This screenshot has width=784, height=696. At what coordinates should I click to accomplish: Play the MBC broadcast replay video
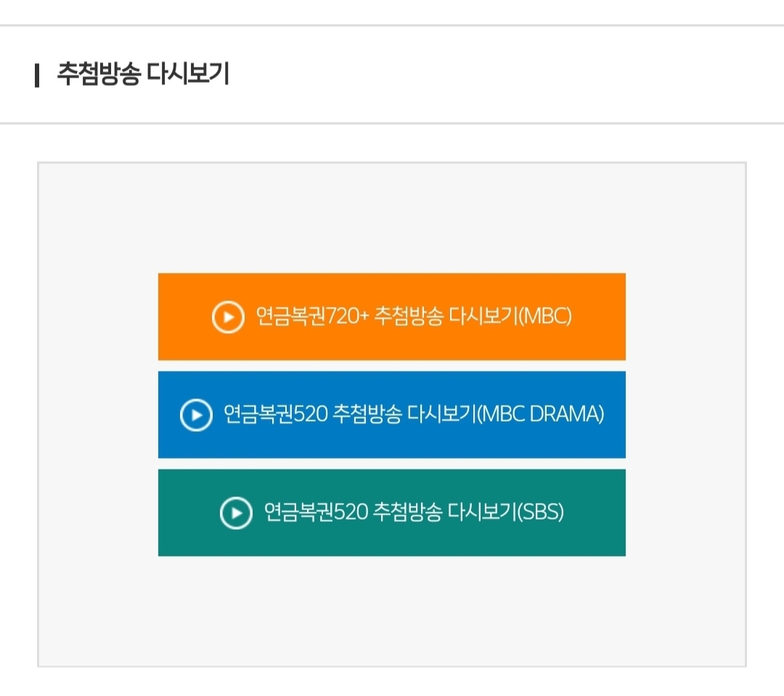pyautogui.click(x=391, y=316)
